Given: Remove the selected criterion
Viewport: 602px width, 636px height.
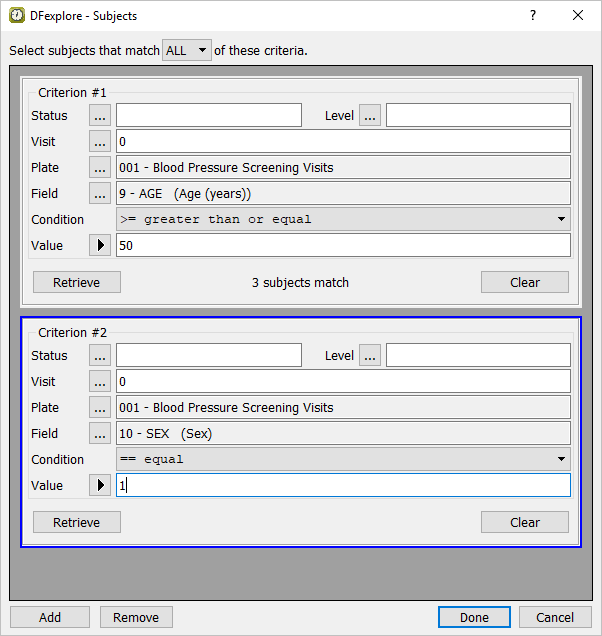Looking at the screenshot, I should 136,617.
